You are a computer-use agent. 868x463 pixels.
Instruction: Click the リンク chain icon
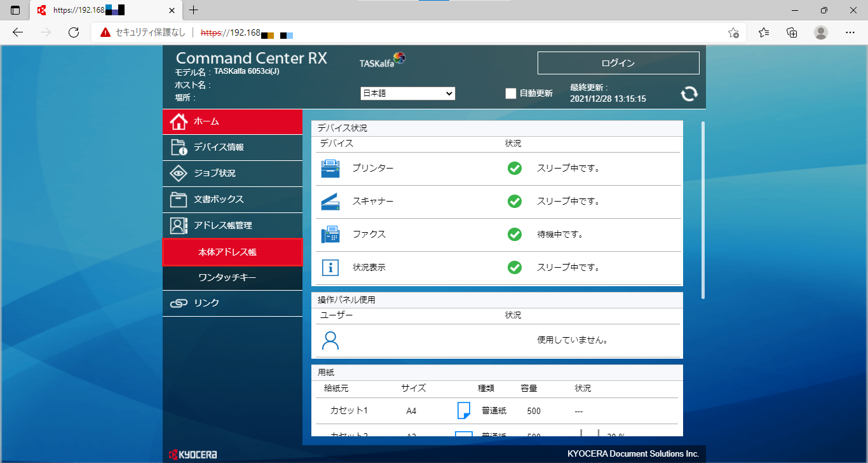coord(179,303)
